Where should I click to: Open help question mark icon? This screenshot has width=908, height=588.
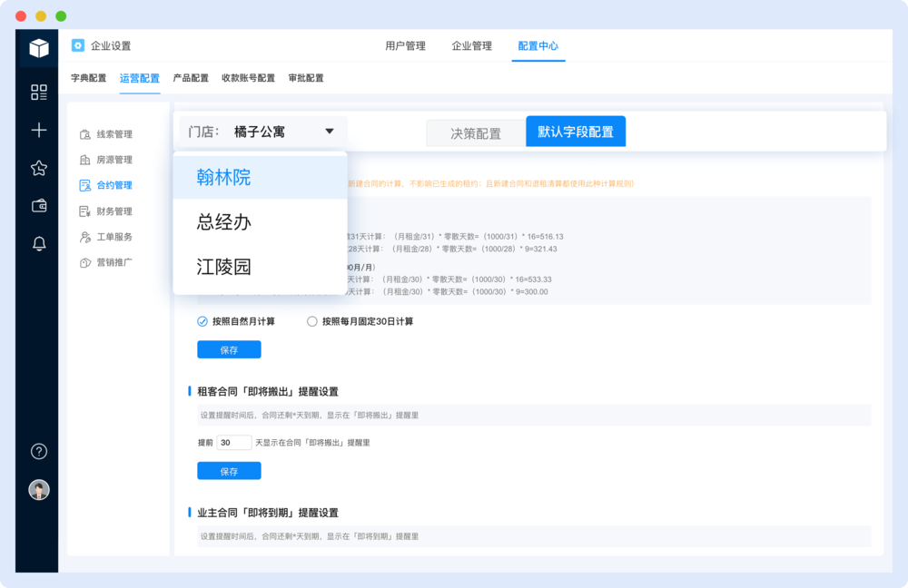[x=39, y=451]
